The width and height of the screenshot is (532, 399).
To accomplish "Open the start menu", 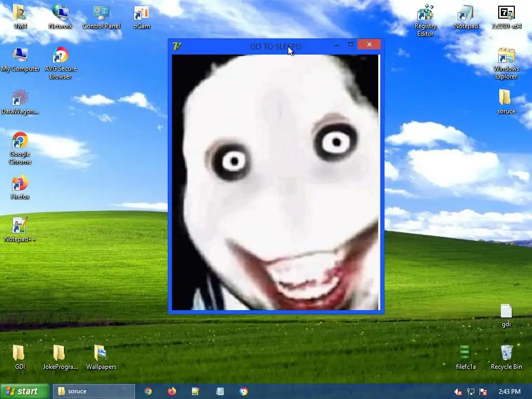I will 25,391.
